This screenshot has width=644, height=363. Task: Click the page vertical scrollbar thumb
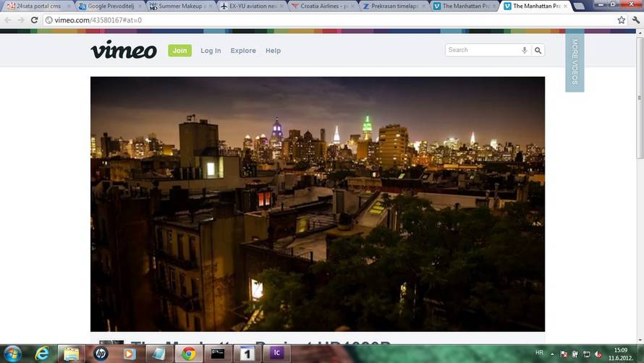tap(640, 98)
